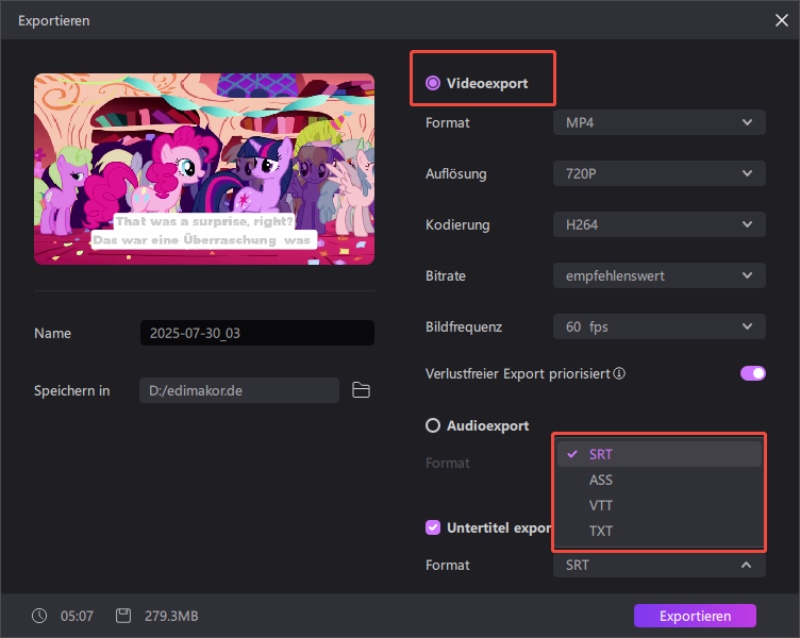
Task: Open folder browser next to Speichern in
Action: (361, 390)
